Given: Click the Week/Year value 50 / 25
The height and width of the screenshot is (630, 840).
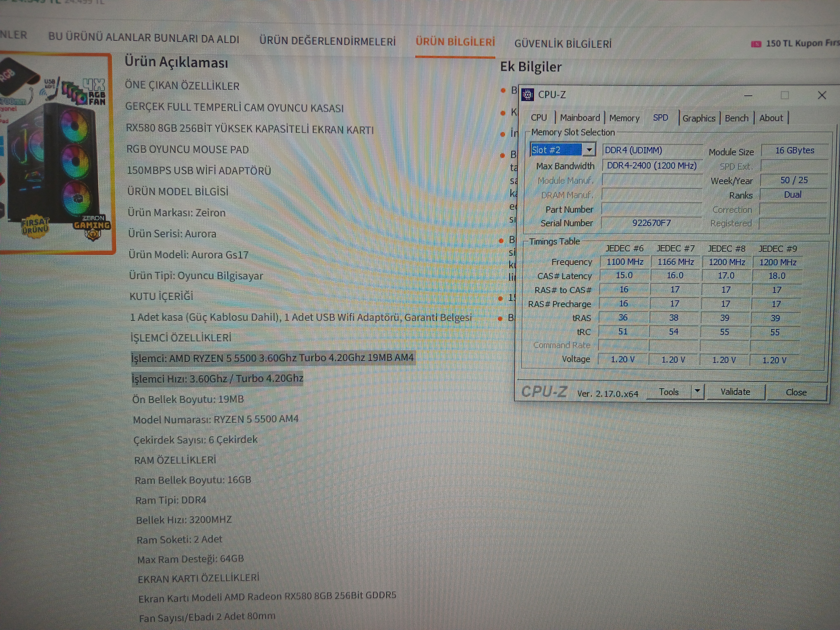Looking at the screenshot, I should [794, 180].
